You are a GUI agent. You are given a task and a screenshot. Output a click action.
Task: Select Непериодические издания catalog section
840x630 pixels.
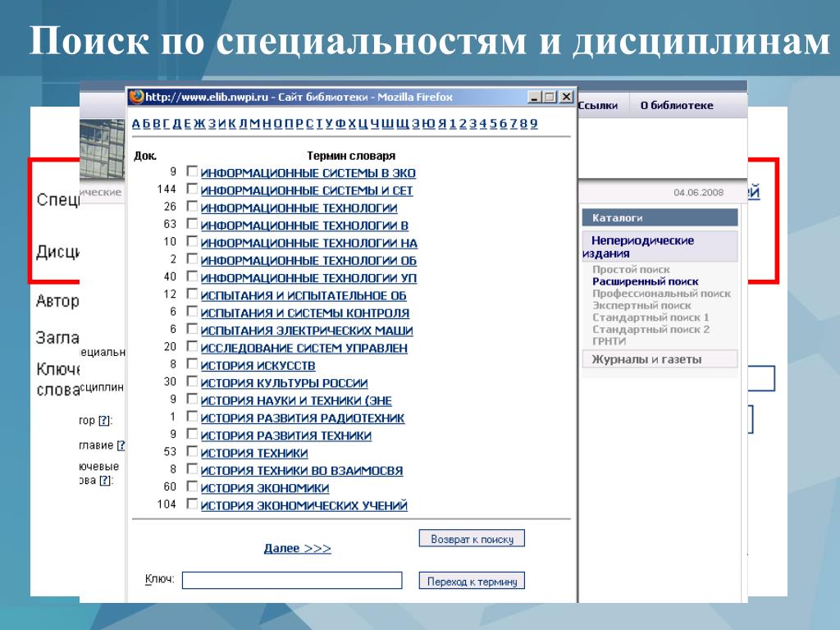pos(660,246)
